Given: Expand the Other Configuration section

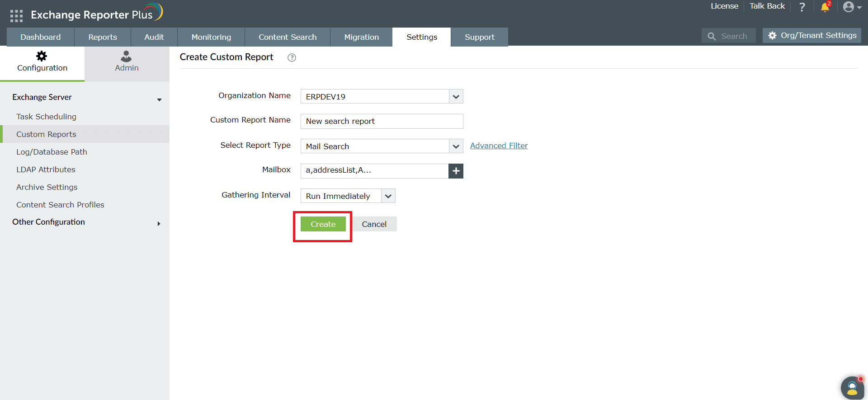Looking at the screenshot, I should click(159, 224).
